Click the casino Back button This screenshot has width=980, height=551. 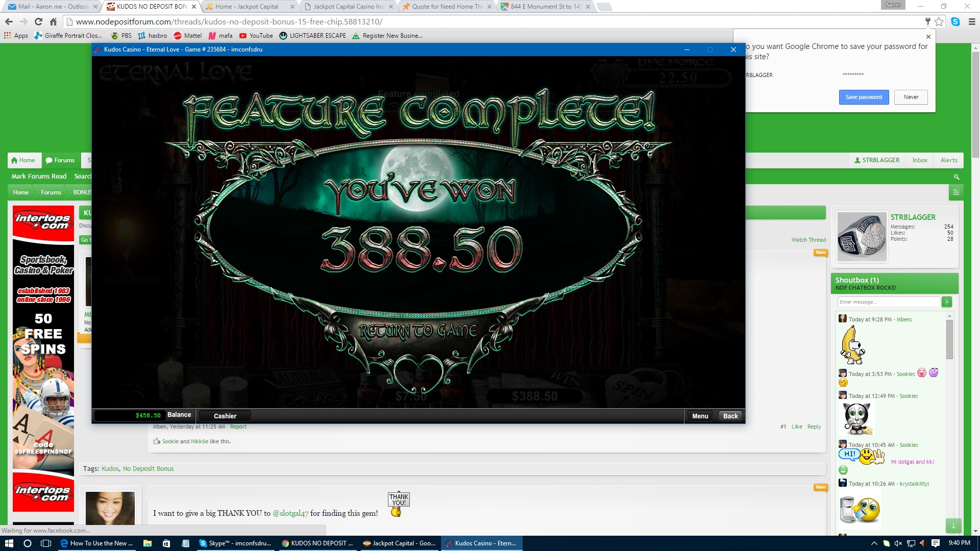(730, 416)
